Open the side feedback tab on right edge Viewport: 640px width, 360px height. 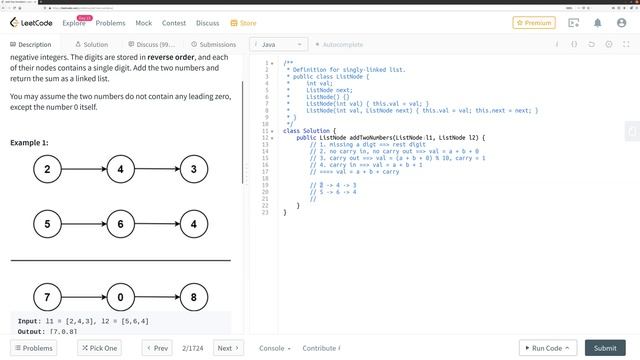632,131
